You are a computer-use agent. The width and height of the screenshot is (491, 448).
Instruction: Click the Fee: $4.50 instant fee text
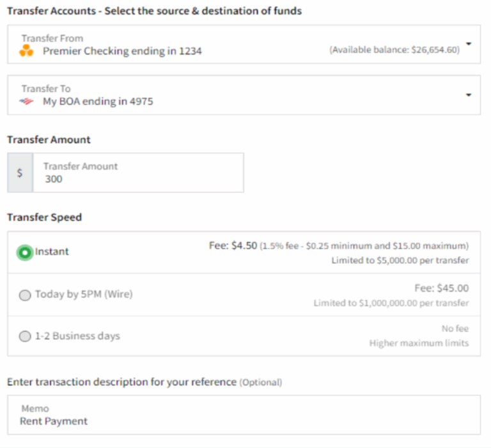(x=233, y=245)
